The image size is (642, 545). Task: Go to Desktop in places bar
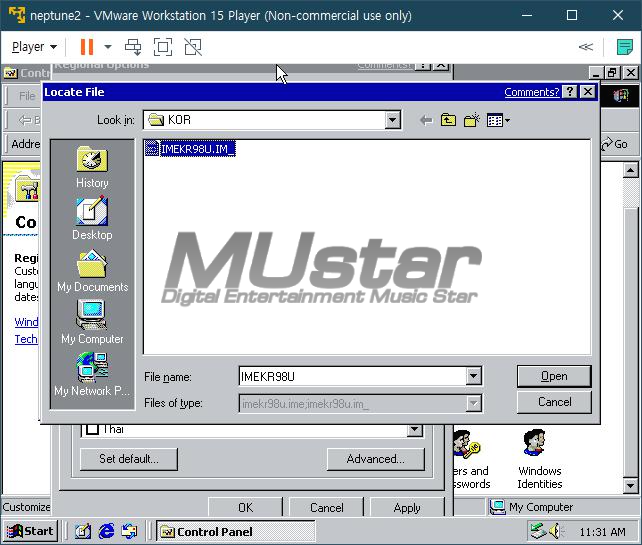tap(92, 219)
